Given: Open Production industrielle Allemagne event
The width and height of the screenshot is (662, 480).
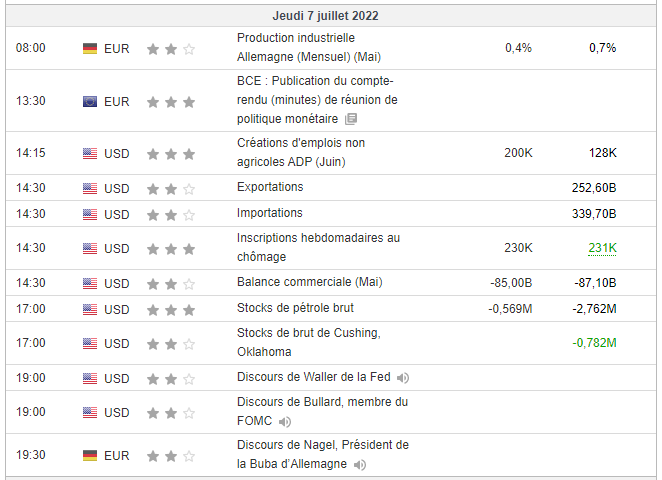Looking at the screenshot, I should (309, 47).
